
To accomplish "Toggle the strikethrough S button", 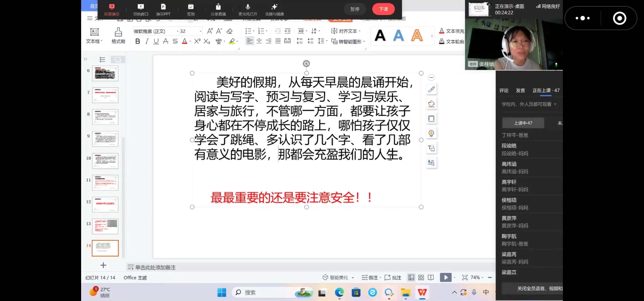I will pos(175,41).
